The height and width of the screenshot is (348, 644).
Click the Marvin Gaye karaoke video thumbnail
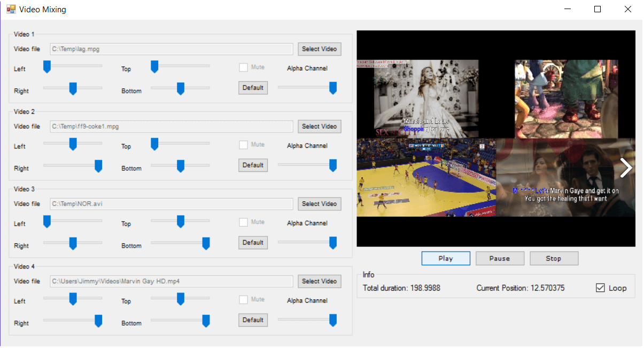(565, 177)
